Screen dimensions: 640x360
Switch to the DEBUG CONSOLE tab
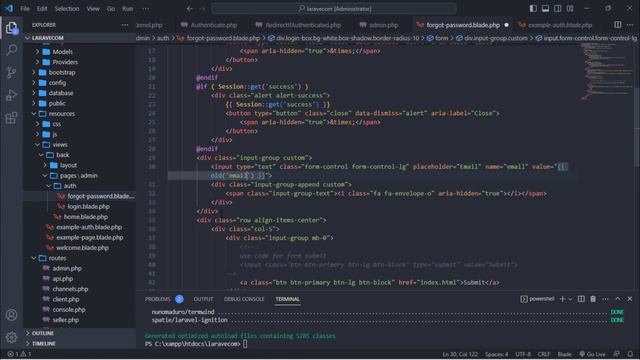[244, 299]
